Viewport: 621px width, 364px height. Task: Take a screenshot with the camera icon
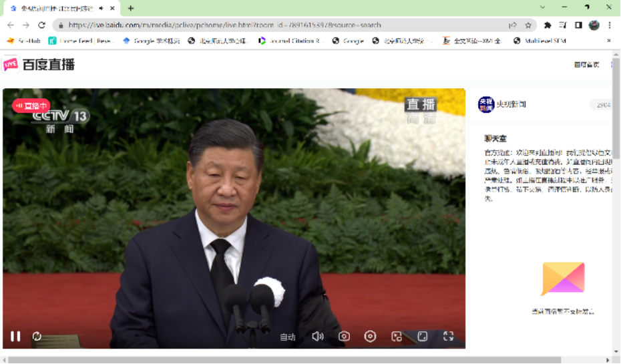click(344, 337)
